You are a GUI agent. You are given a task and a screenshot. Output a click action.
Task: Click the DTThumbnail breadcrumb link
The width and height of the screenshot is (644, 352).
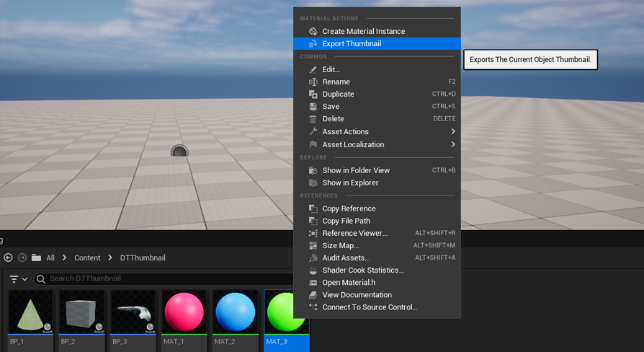(143, 258)
